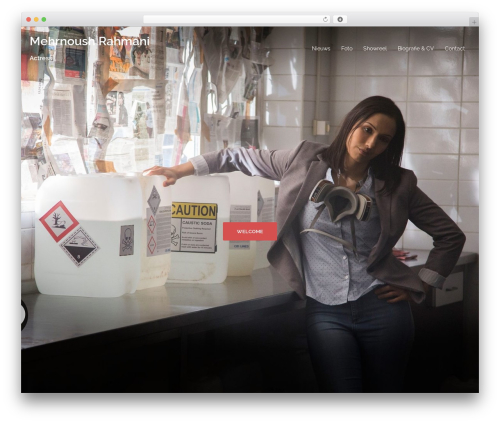Screen dimensions: 500x423
Task: Minimize window with yellow button
Action: [36, 19]
